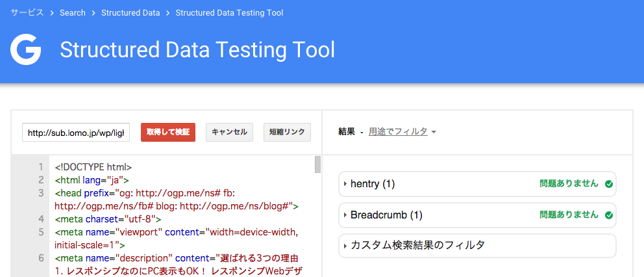
Task: Click the Structured Data Testing Tool title
Action: pos(197,50)
